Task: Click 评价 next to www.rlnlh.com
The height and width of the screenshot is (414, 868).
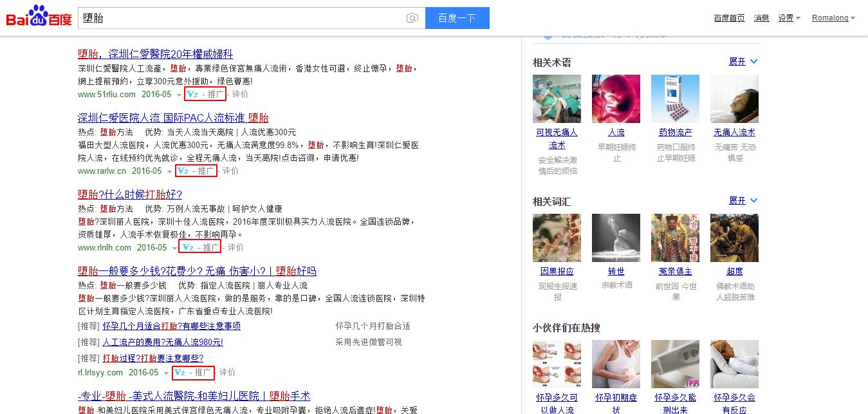Action: [235, 248]
